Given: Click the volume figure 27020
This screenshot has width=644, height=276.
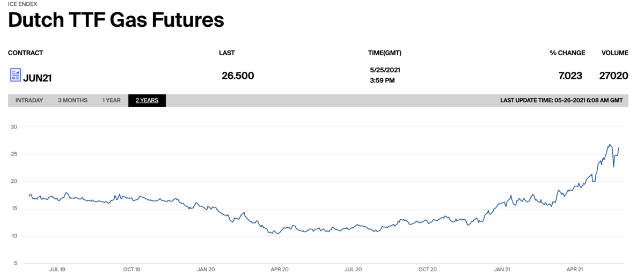Looking at the screenshot, I should point(613,76).
